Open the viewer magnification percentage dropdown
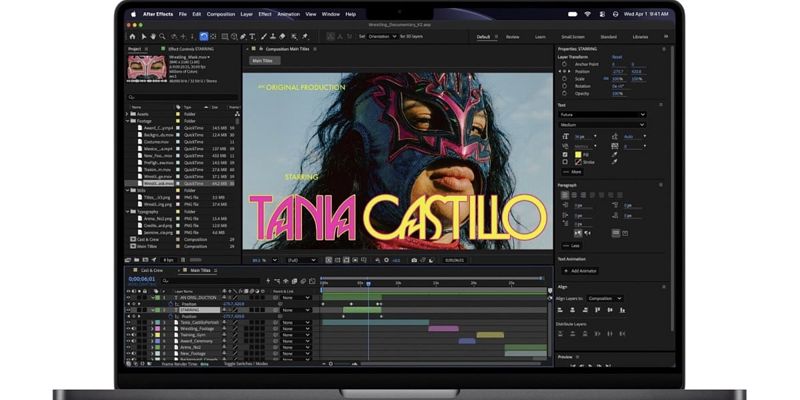 point(265,260)
